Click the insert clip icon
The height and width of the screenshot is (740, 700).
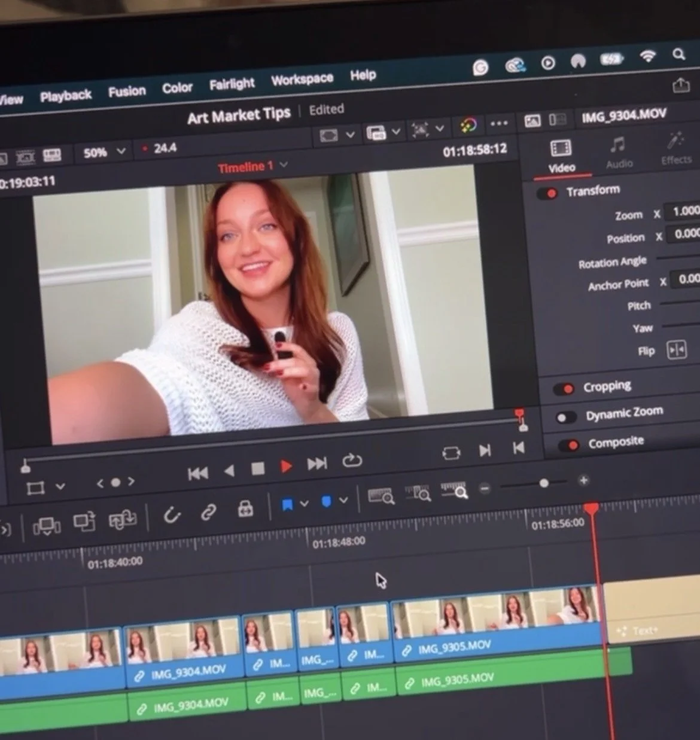coord(47,526)
